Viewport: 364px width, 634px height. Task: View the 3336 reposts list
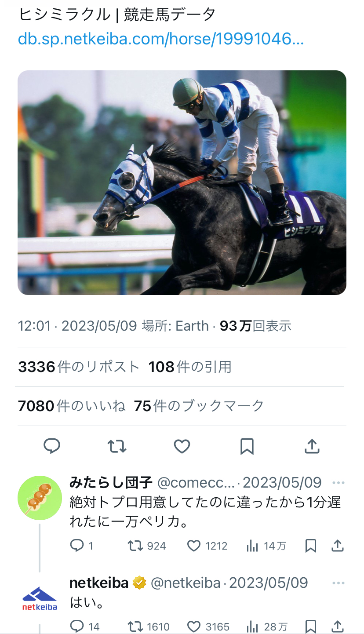(79, 367)
